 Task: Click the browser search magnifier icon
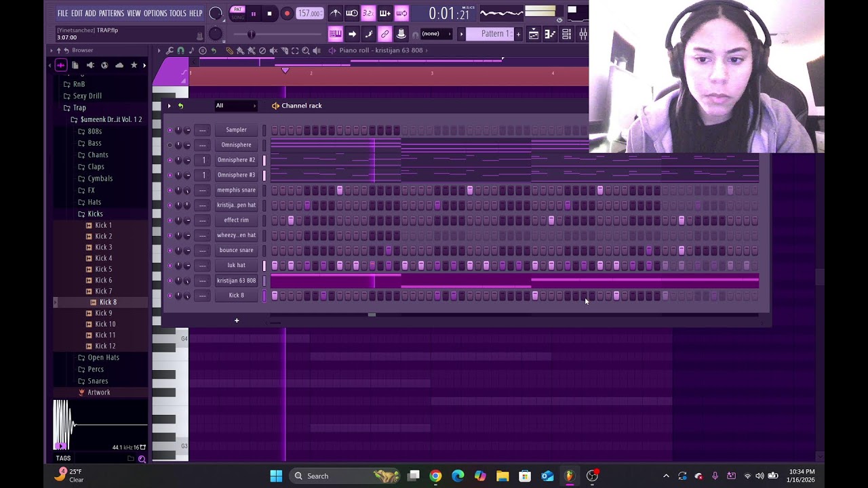coord(142,459)
